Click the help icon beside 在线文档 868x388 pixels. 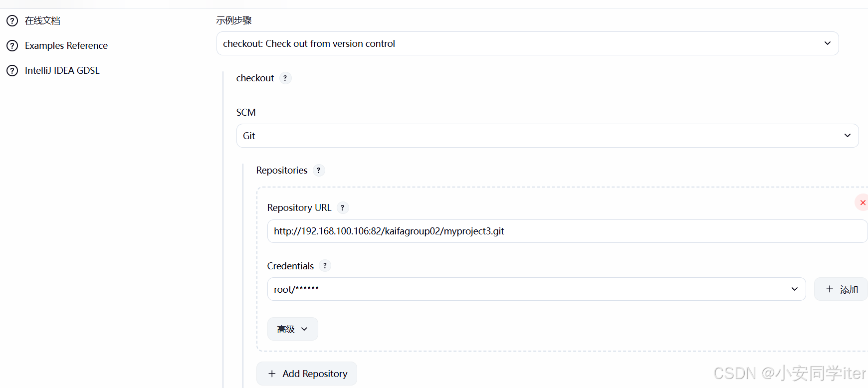12,21
